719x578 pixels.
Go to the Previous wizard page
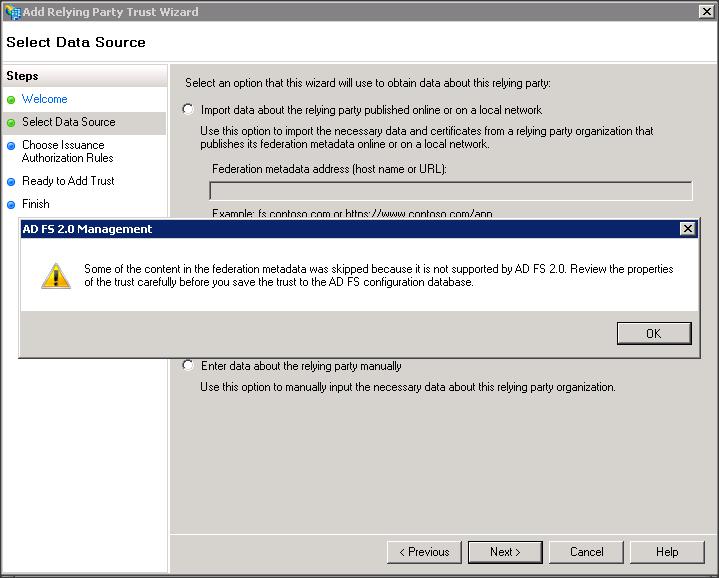pos(424,552)
